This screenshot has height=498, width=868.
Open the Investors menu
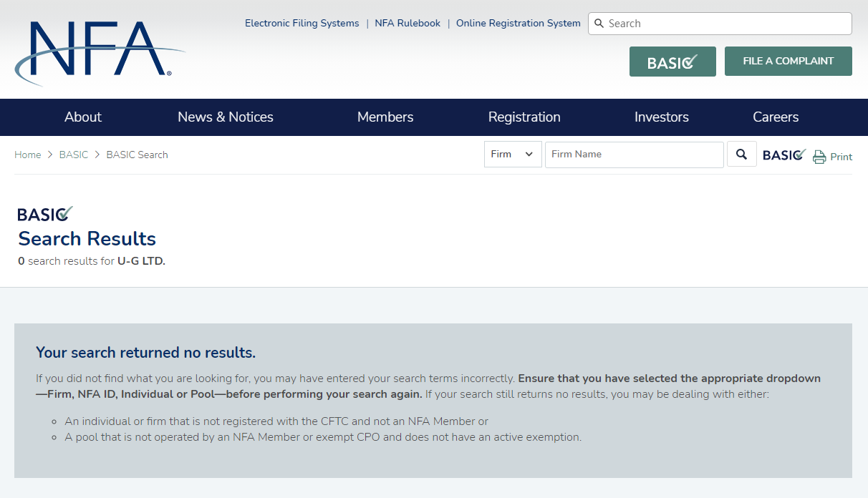662,117
